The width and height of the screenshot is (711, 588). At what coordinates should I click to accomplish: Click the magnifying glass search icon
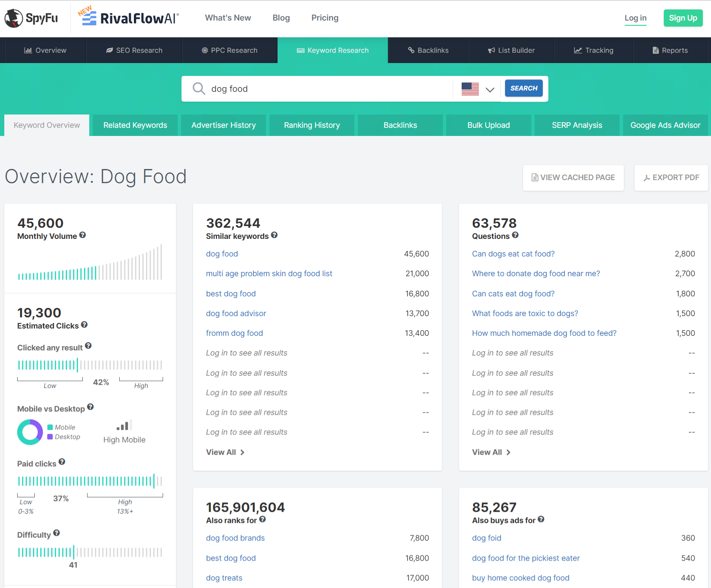point(199,88)
